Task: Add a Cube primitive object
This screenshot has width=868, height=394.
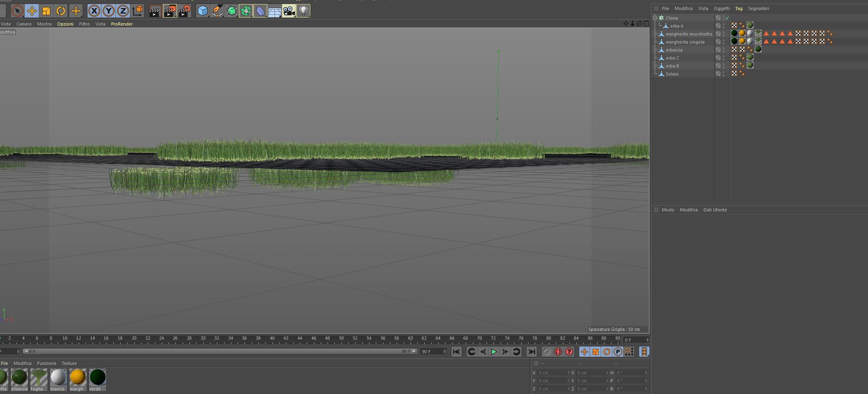Action: pyautogui.click(x=203, y=11)
